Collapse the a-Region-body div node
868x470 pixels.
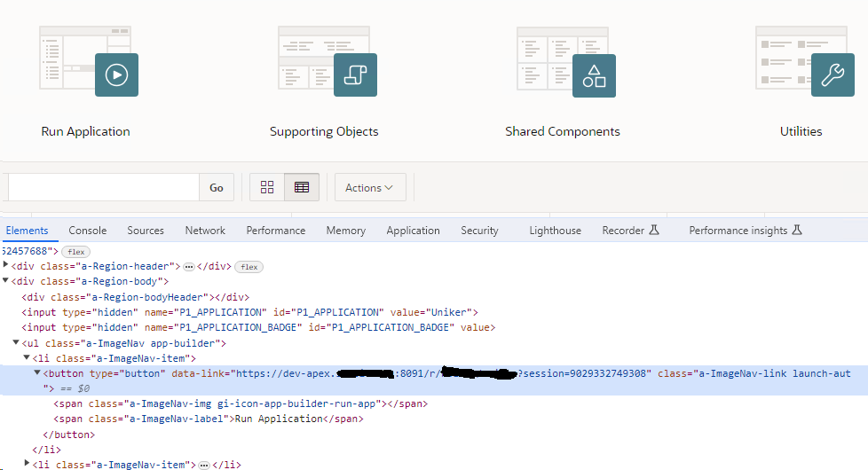[x=6, y=281]
